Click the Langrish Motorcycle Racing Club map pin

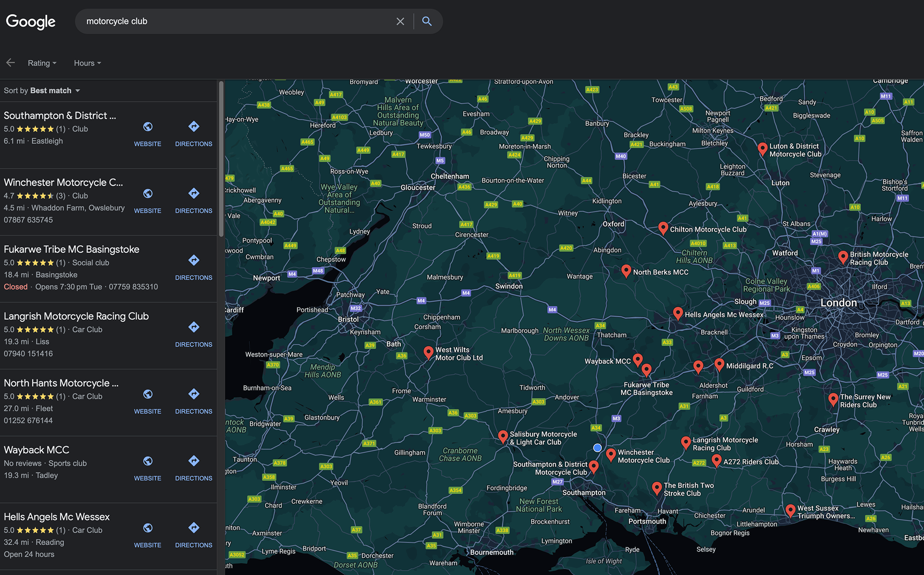[x=686, y=443]
